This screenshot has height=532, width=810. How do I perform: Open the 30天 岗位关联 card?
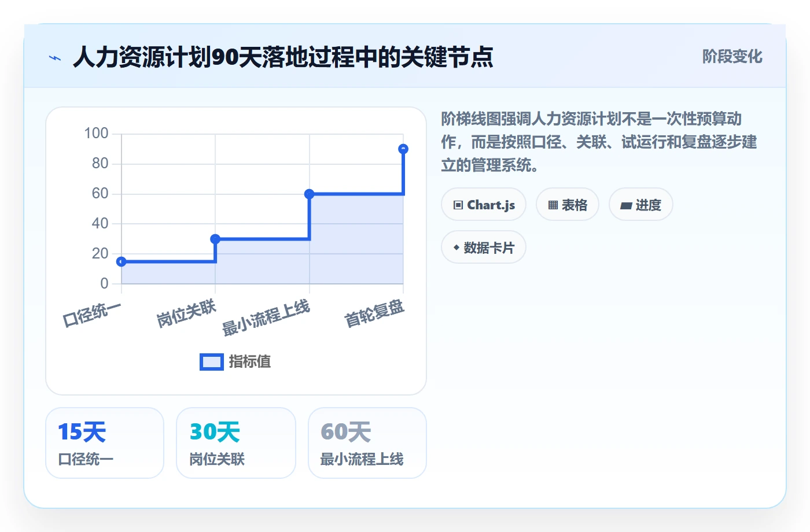(x=236, y=443)
